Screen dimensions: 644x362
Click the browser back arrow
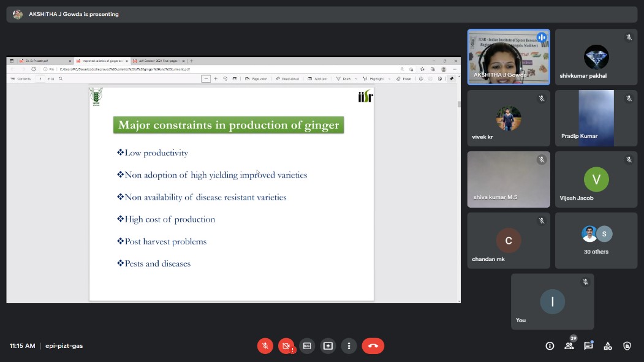(12, 69)
